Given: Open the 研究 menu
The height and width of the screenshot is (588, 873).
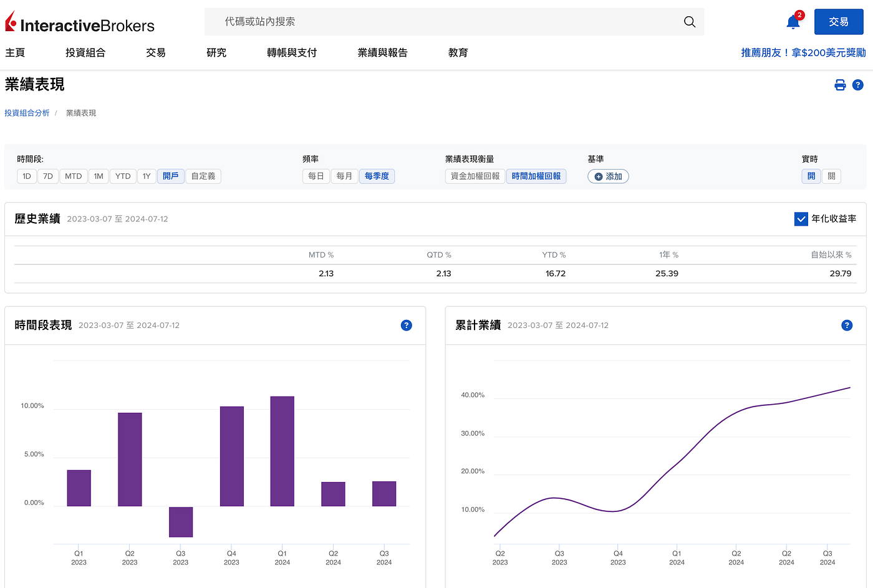Looking at the screenshot, I should (216, 53).
